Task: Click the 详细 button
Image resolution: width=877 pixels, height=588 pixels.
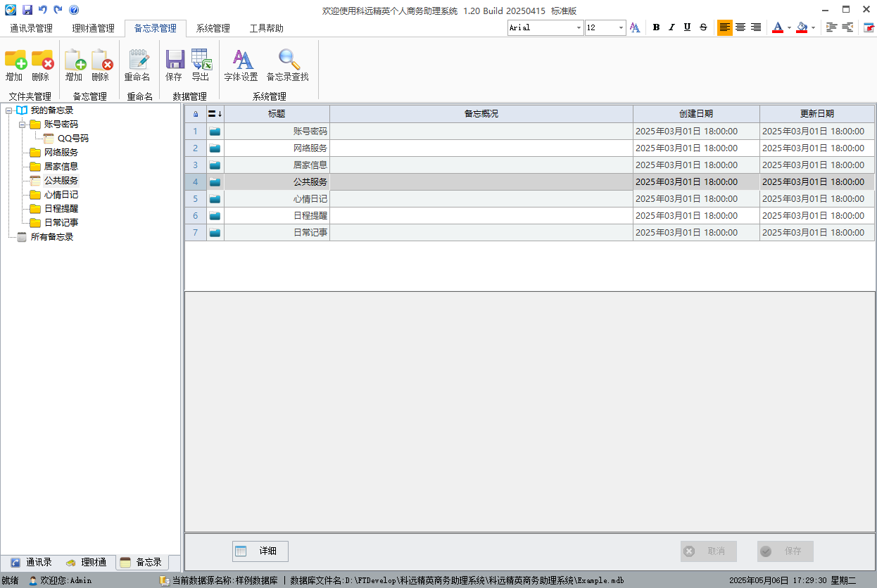Action: click(260, 551)
